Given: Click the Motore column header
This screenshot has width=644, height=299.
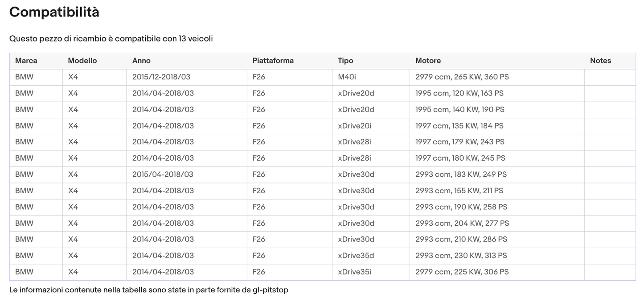Looking at the screenshot, I should [428, 61].
